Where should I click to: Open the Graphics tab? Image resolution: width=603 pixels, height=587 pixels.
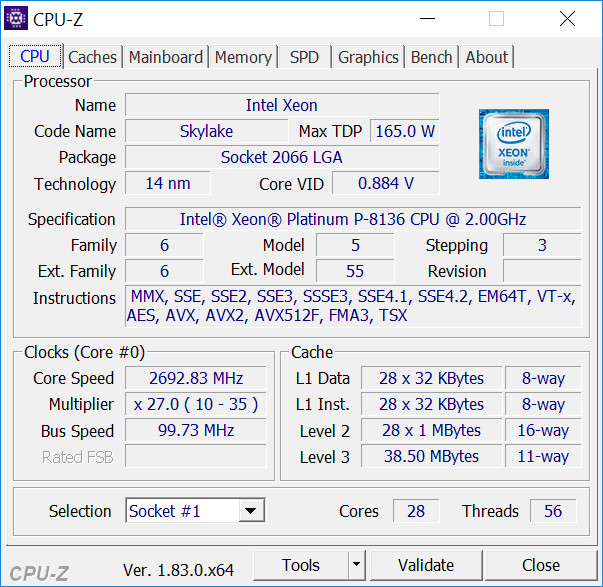(x=368, y=57)
